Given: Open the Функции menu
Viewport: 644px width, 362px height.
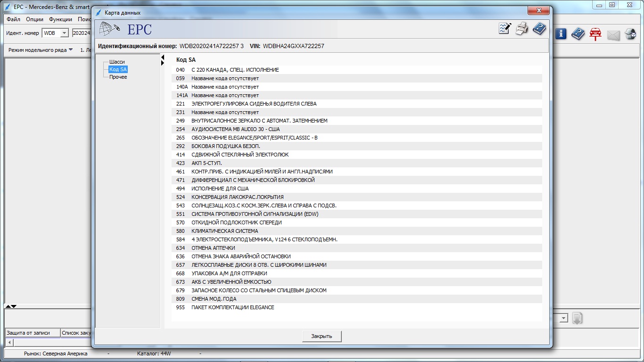Looking at the screenshot, I should pyautogui.click(x=61, y=19).
